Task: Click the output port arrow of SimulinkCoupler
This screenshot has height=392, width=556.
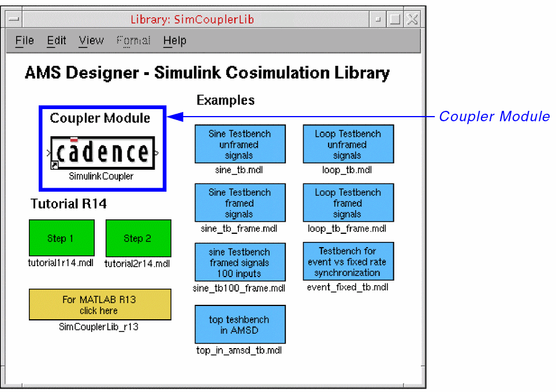Action: [156, 153]
